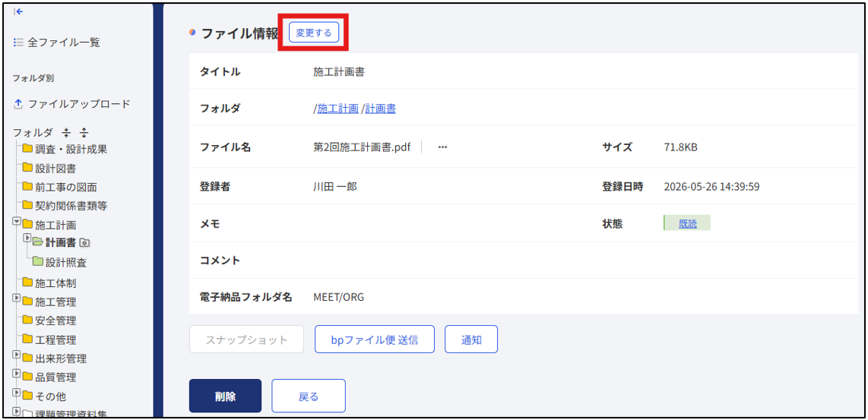Open ファイルアップロード in the sidebar
The height and width of the screenshot is (420, 868).
(x=79, y=103)
